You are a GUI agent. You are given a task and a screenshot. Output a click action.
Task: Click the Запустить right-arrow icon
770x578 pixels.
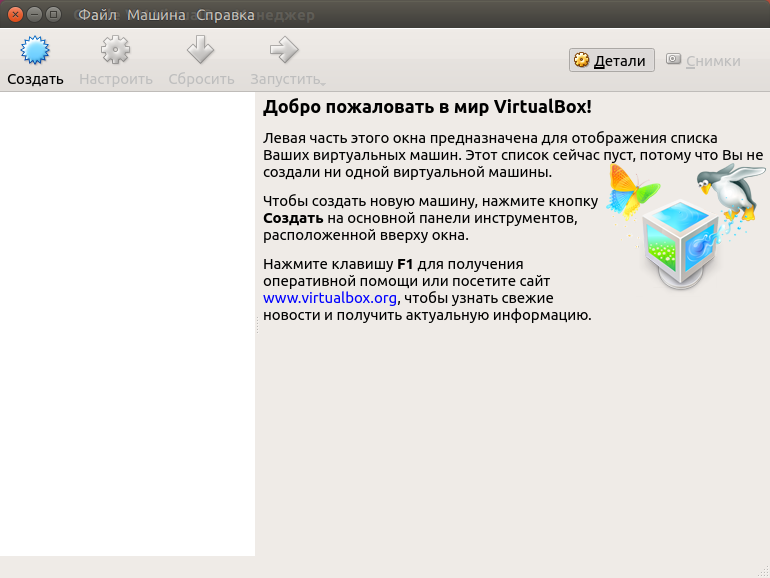click(x=284, y=50)
